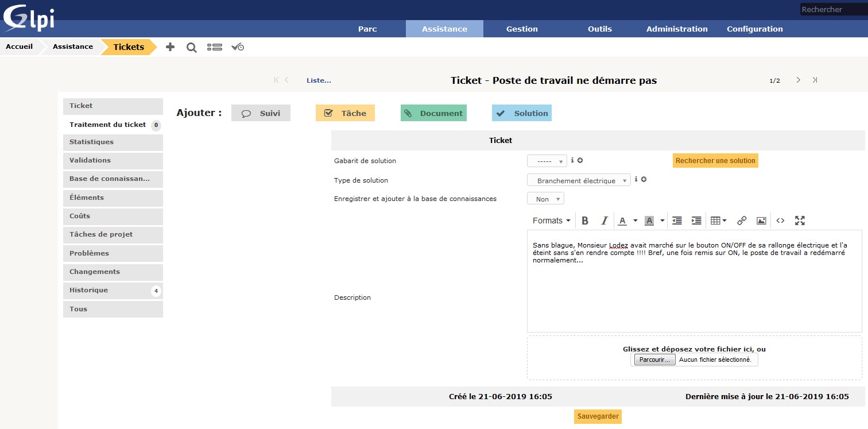
Task: Open the Administration menu
Action: [x=677, y=29]
